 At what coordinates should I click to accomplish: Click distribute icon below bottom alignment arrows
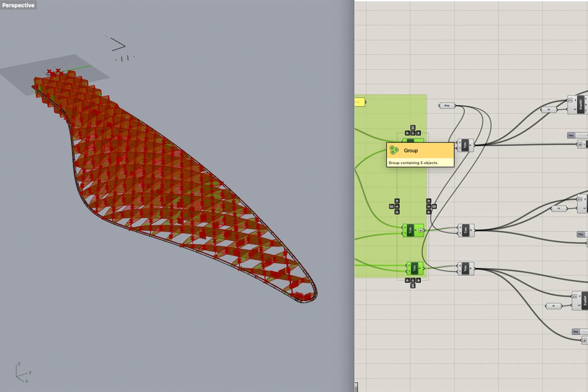pos(413,286)
